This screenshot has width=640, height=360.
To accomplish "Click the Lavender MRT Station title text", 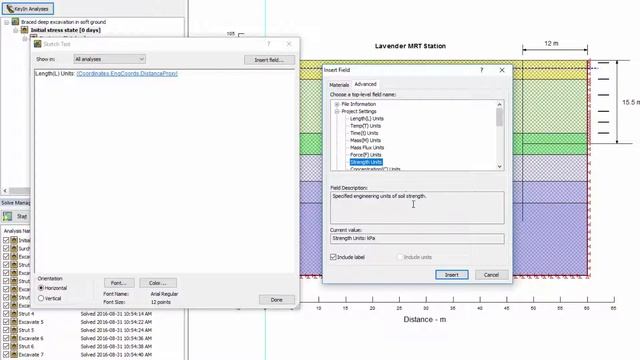I will (x=410, y=46).
